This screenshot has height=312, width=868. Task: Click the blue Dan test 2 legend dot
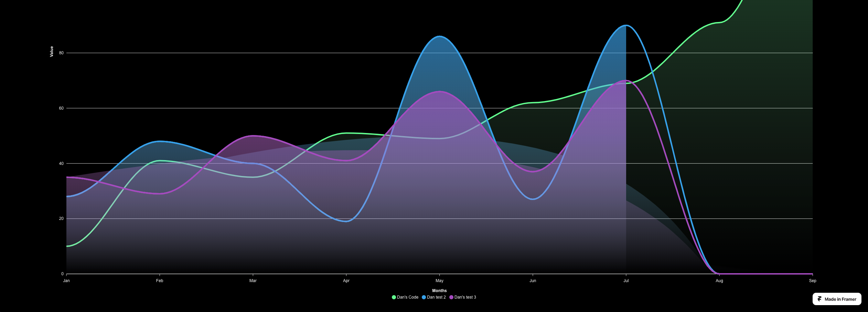click(424, 297)
